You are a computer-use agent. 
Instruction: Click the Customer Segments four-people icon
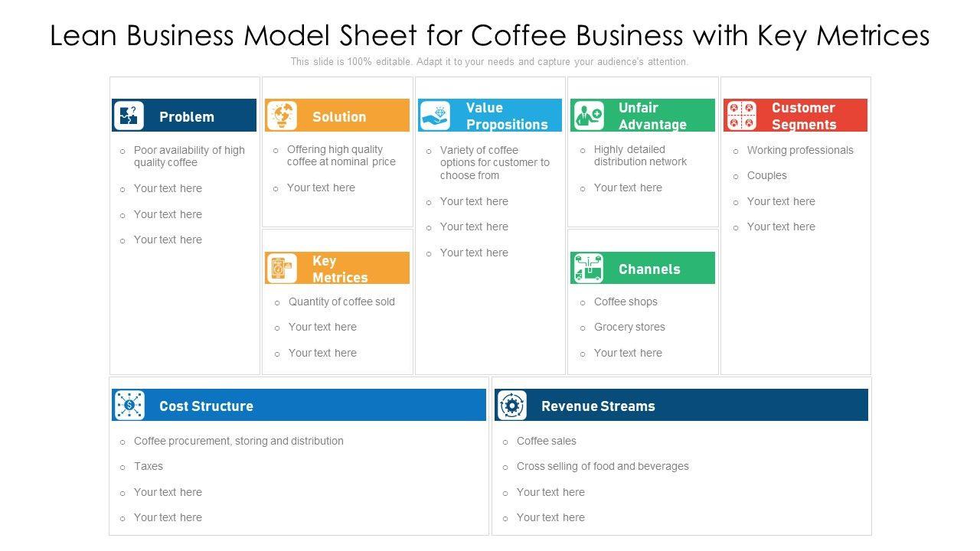pyautogui.click(x=740, y=116)
